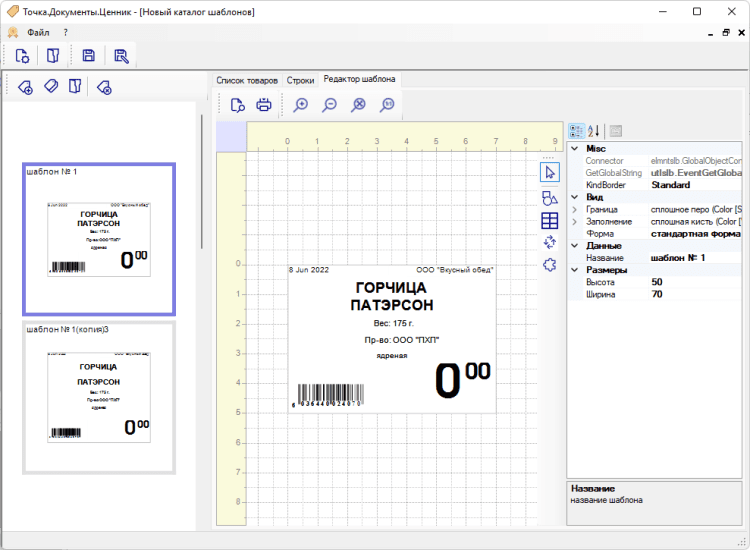
Task: Collapse the Misc property category
Action: point(574,149)
